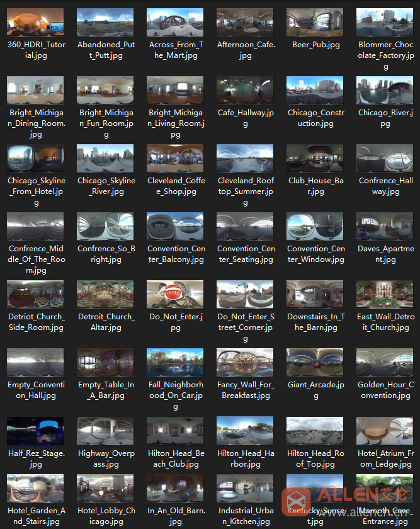Choose the Fall_Neighborhood_On_Car.jpg thumbnail
The width and height of the screenshot is (420, 529).
(x=175, y=363)
